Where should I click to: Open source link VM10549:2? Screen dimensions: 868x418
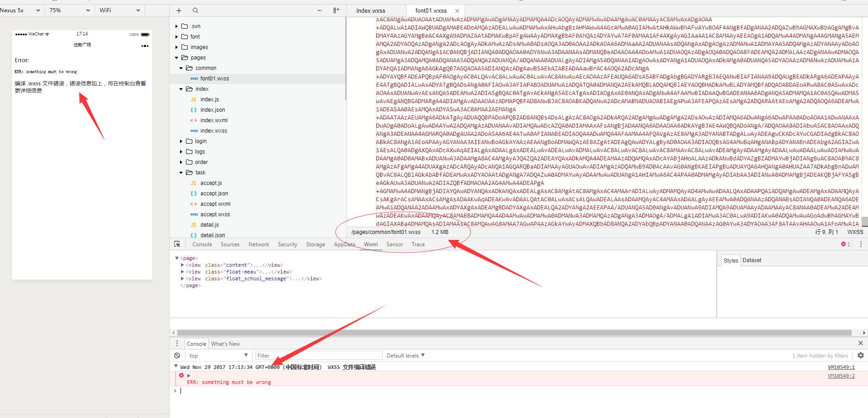[x=841, y=376]
